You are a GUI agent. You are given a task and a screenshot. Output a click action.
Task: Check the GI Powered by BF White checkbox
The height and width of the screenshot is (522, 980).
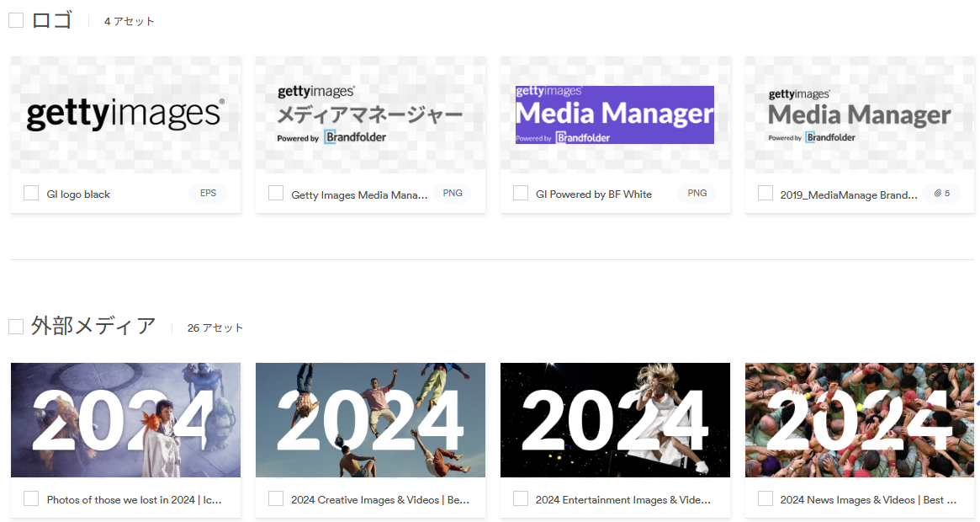[521, 193]
